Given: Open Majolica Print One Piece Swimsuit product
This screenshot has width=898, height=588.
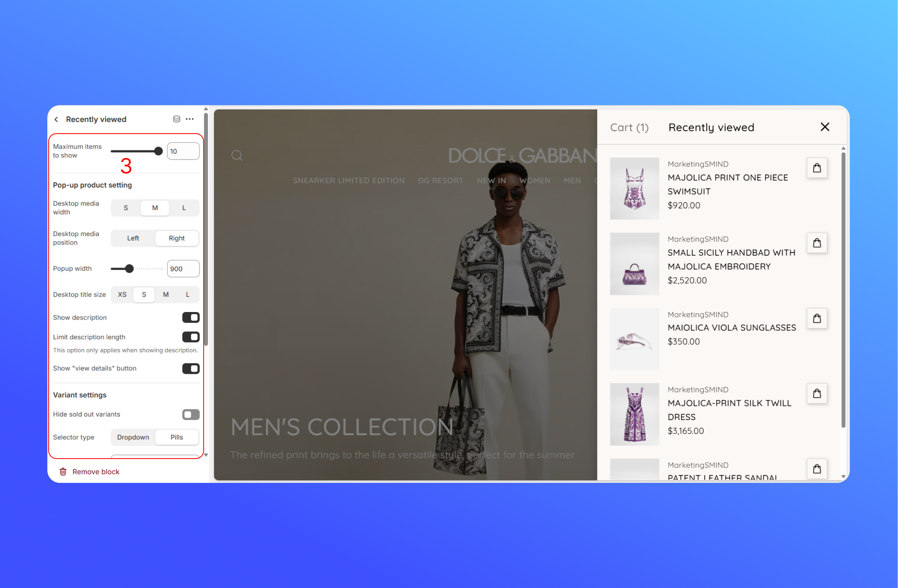Looking at the screenshot, I should tap(728, 184).
